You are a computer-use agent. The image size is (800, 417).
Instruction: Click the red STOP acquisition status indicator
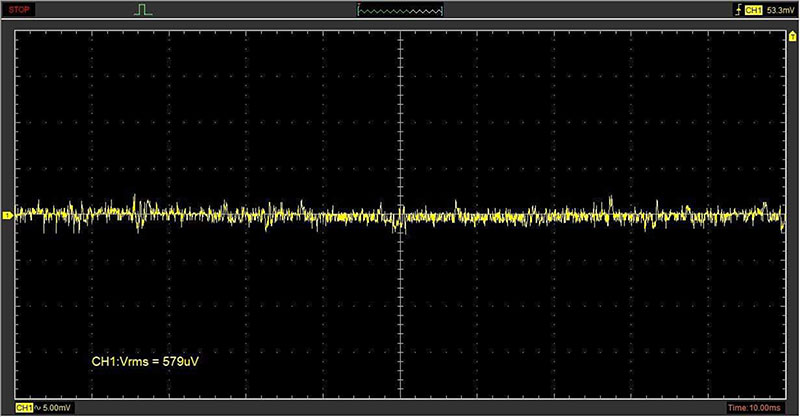click(20, 9)
